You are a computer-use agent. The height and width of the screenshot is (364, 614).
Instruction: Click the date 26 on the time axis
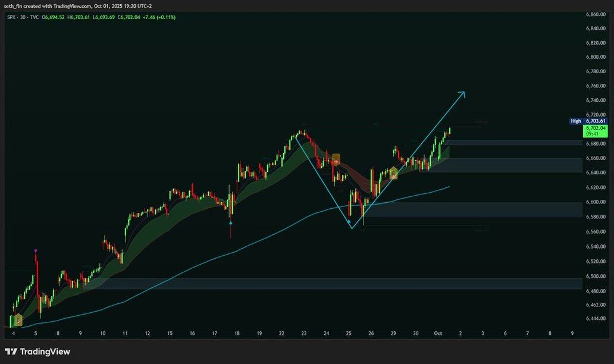pos(371,334)
